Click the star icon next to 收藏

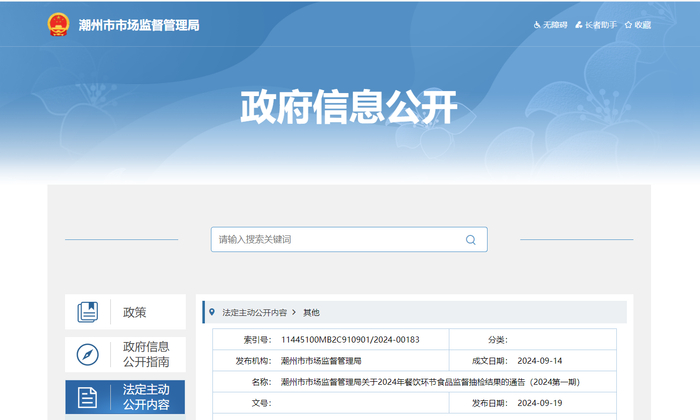coord(629,25)
